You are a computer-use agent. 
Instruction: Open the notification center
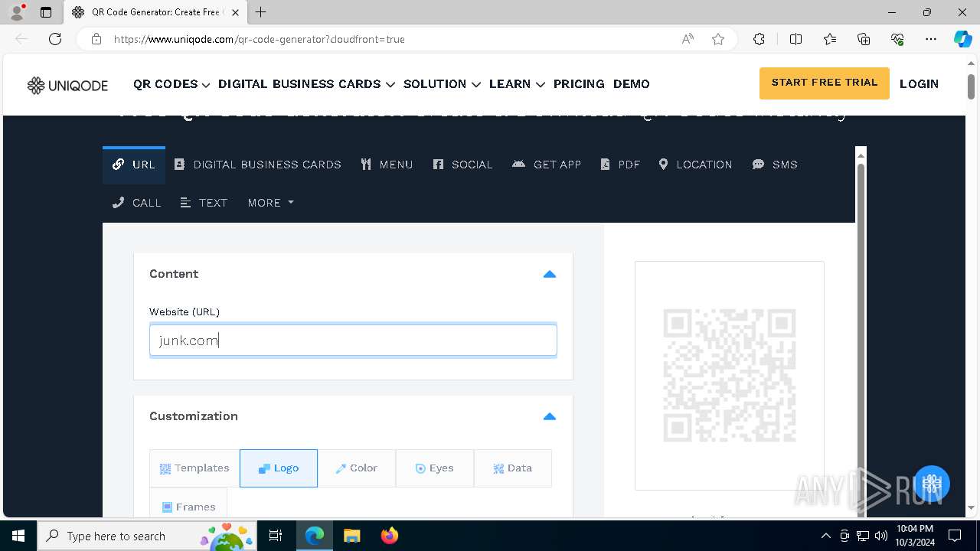point(955,536)
